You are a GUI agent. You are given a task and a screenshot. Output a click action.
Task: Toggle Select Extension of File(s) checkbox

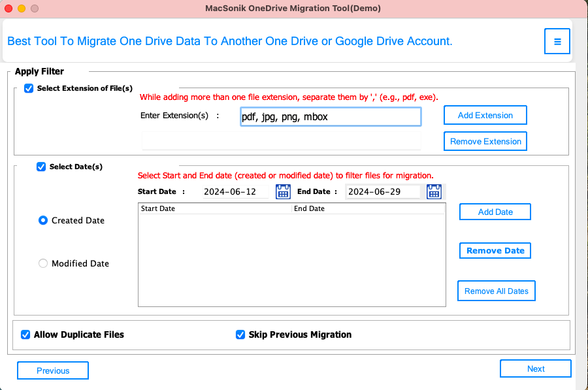click(x=29, y=88)
